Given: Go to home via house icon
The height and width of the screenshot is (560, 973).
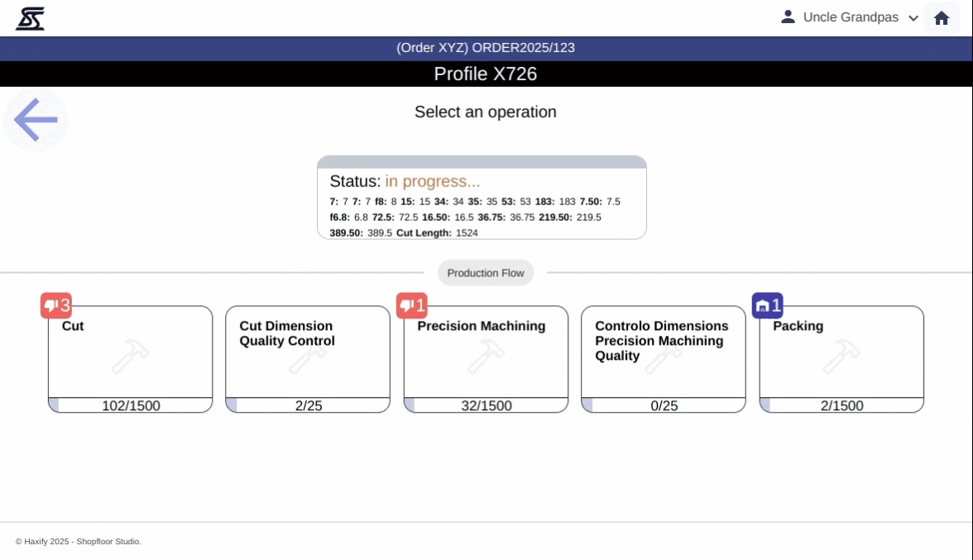Looking at the screenshot, I should coord(941,17).
